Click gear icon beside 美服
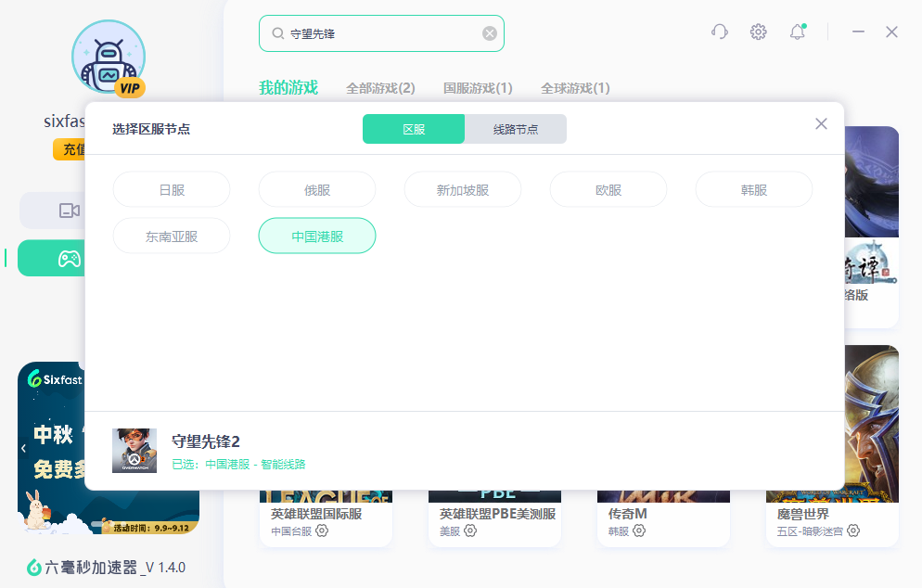 click(x=470, y=531)
